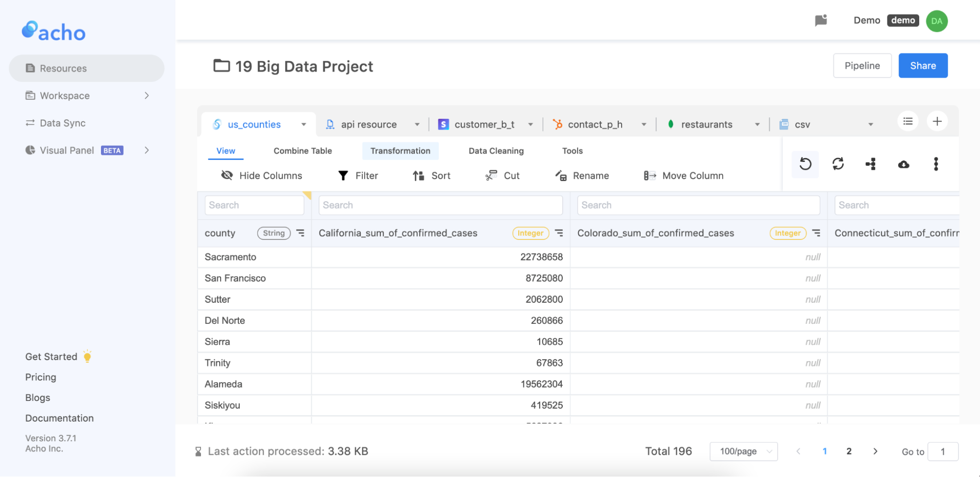980x477 pixels.
Task: Click the refresh table icon
Action: (838, 164)
